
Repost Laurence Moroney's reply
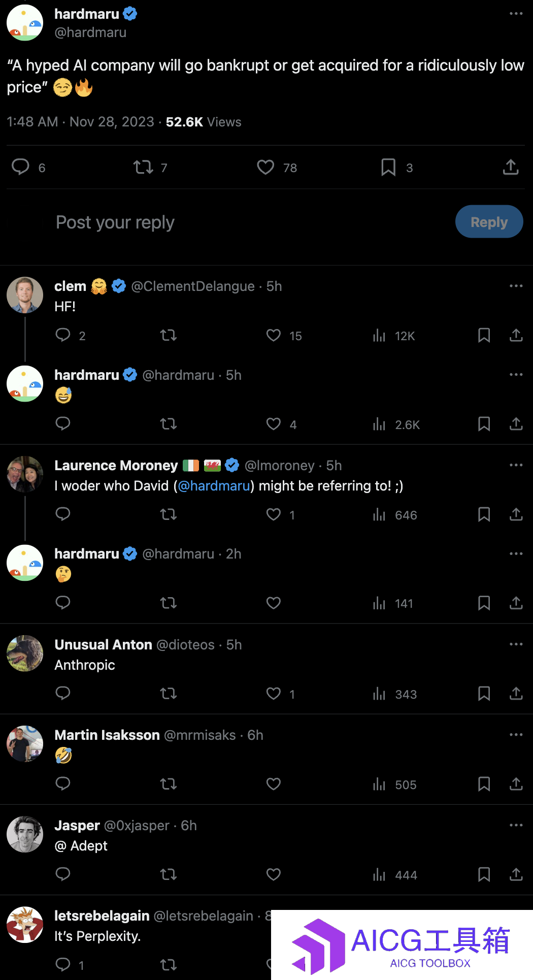click(169, 514)
